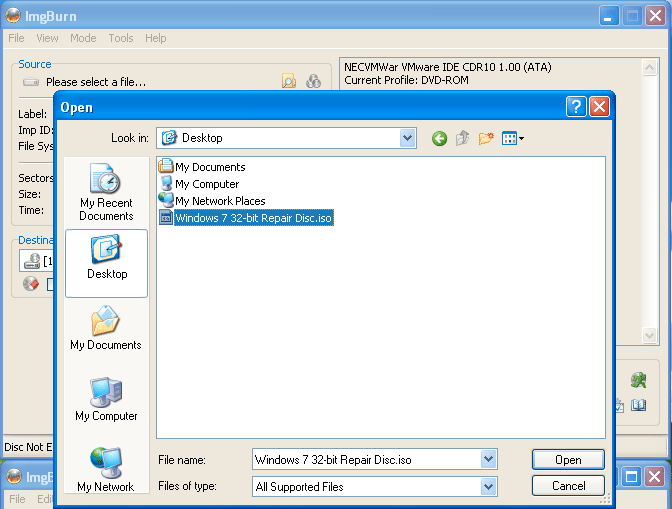Click the ImgBurn title bar icon
672x509 pixels.
pos(13,16)
